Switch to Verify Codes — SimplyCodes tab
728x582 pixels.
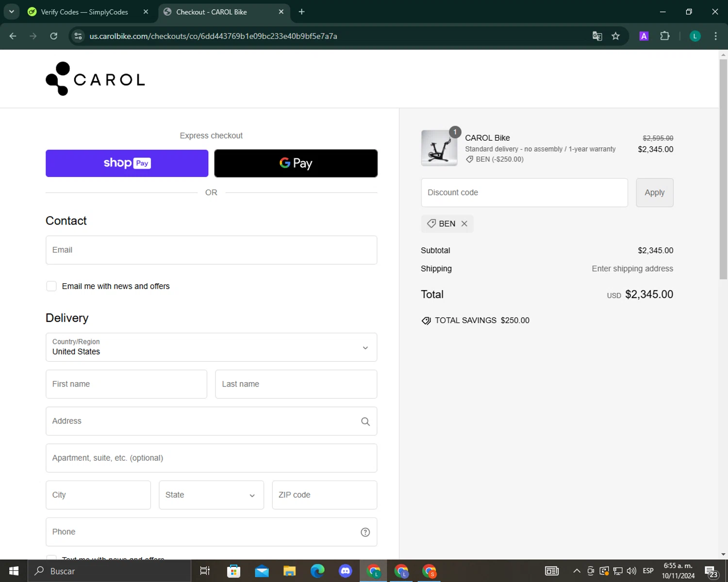coord(84,12)
